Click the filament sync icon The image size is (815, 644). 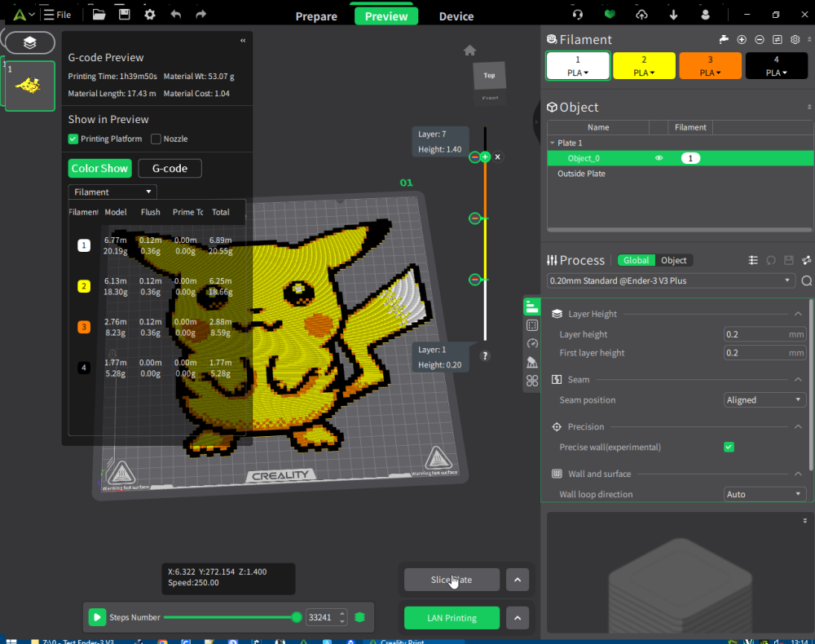777,39
